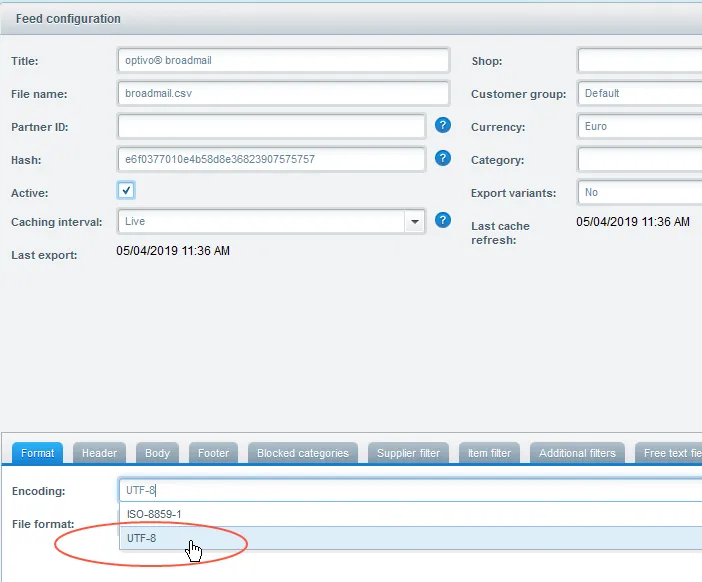Click the Export variants label
The image size is (702, 582).
coord(513,193)
